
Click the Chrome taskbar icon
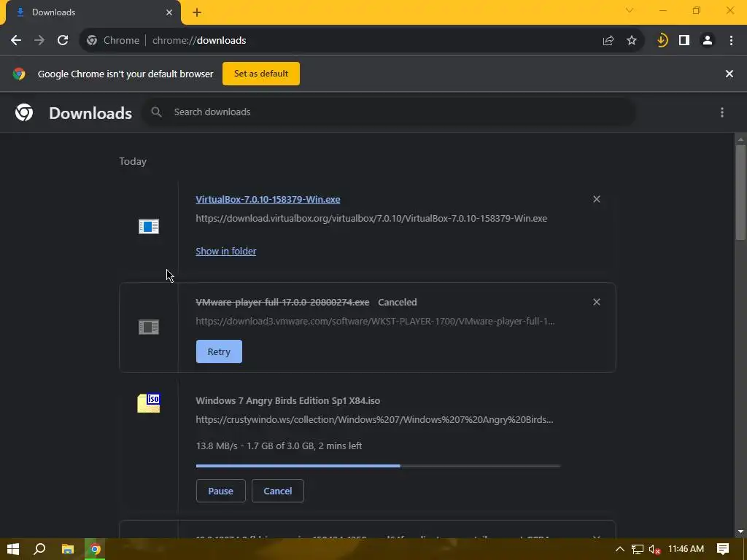[96, 549]
